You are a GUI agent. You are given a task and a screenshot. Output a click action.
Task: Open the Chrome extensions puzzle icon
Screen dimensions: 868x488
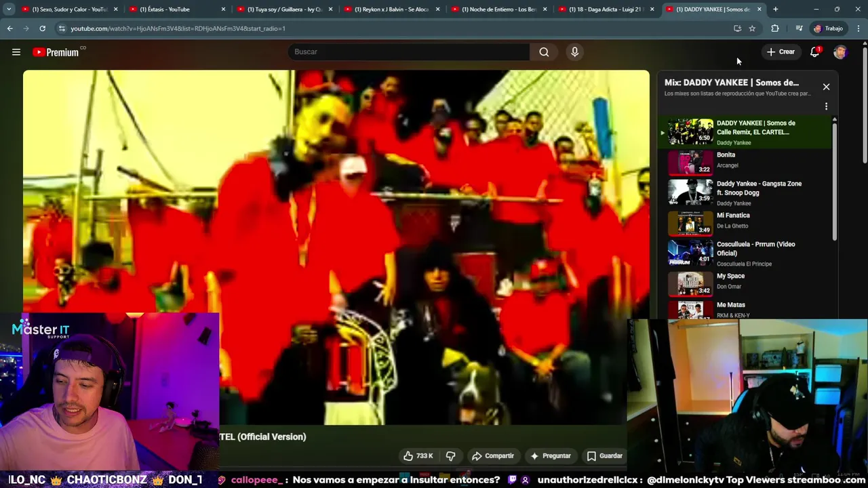point(775,28)
